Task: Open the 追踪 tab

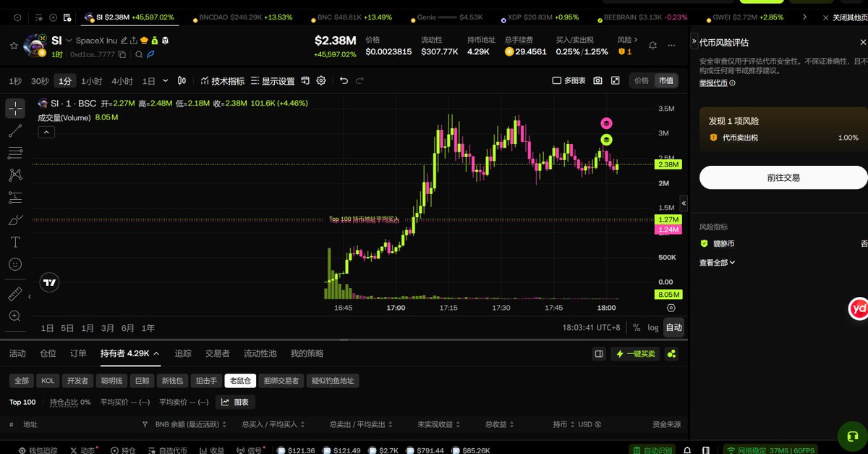Action: click(183, 353)
